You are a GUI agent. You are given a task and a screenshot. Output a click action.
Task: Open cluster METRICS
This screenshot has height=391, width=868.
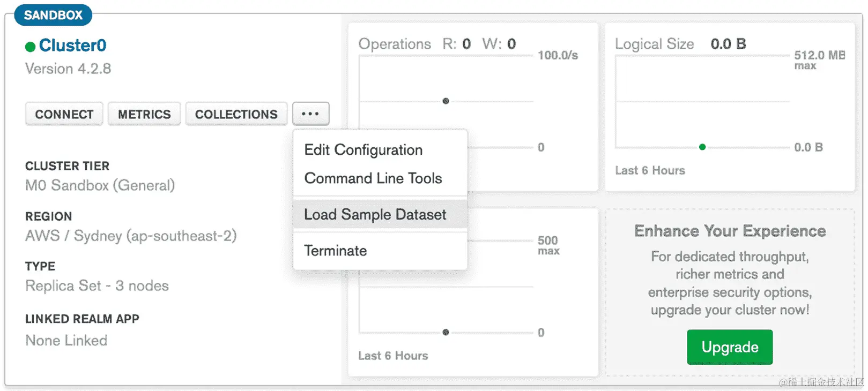(144, 114)
